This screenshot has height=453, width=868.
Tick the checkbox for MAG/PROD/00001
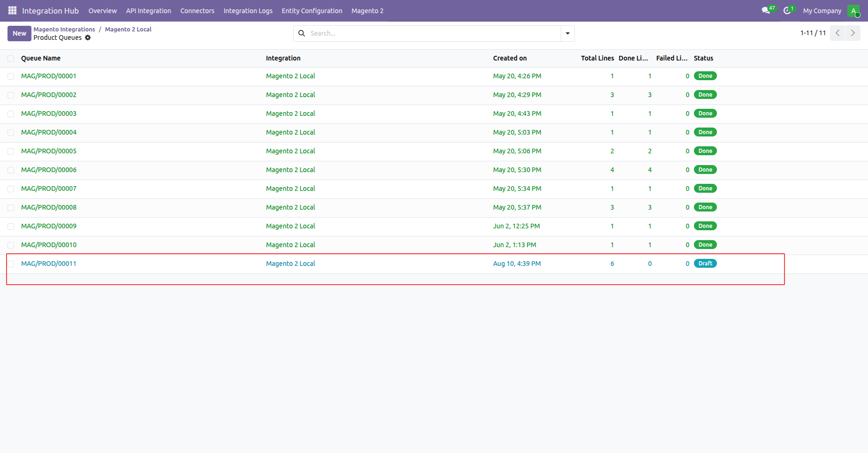point(11,76)
